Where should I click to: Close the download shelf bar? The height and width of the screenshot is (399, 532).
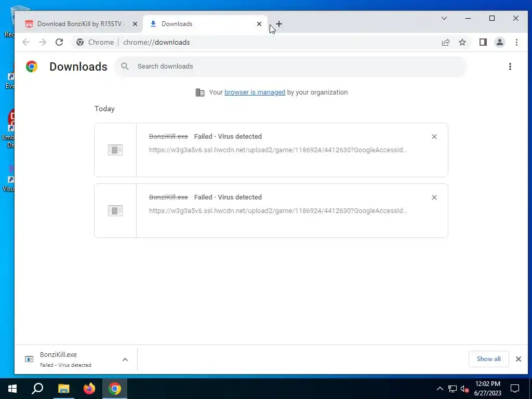(x=518, y=359)
